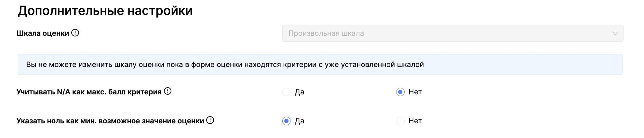The width and height of the screenshot is (644, 138).
Task: Click the "Дополнительные настройки" heading
Action: (x=105, y=11)
